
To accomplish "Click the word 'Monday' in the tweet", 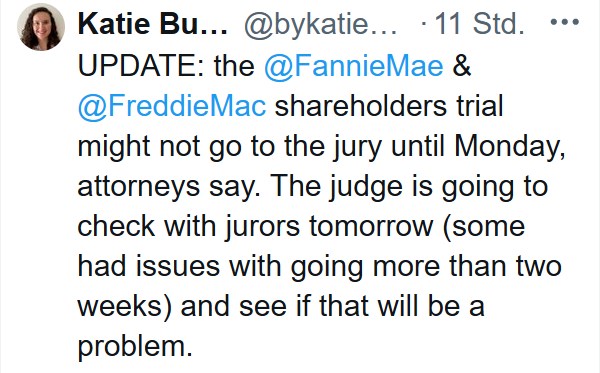I will [507, 146].
